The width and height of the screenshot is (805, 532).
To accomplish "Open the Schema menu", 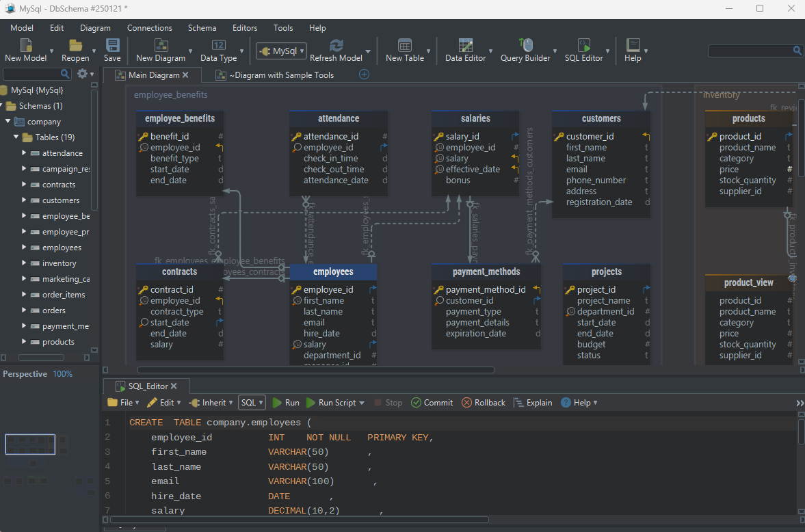I will (202, 28).
